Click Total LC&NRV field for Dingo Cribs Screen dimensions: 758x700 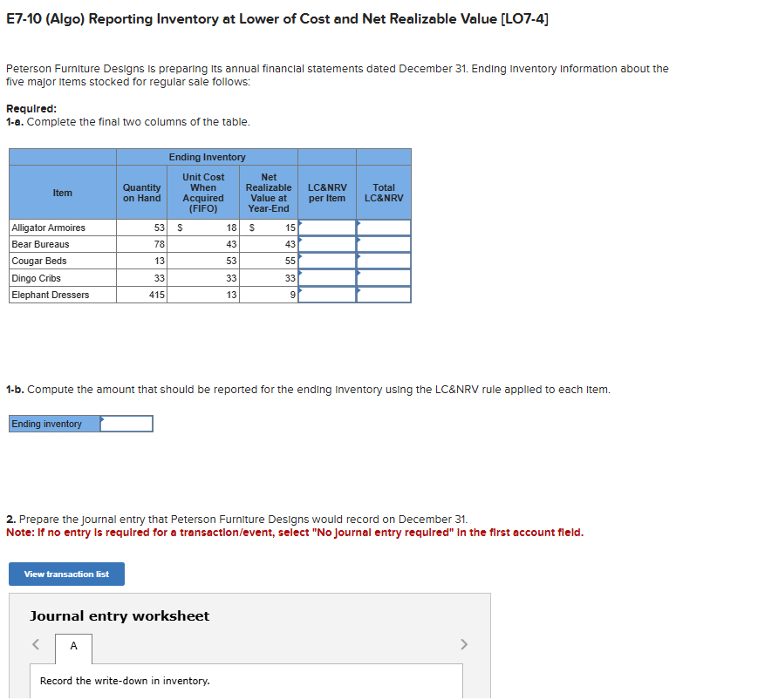pyautogui.click(x=384, y=278)
